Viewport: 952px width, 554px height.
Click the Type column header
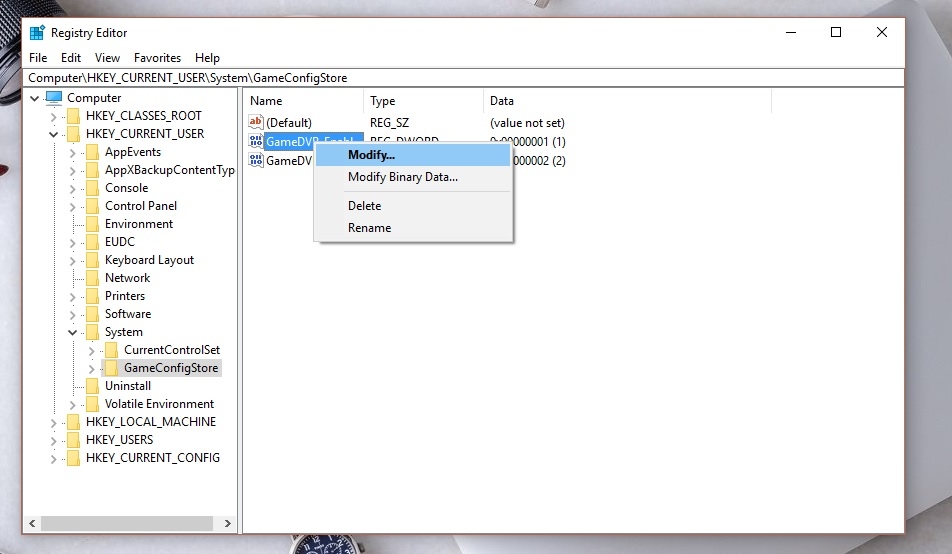point(423,101)
